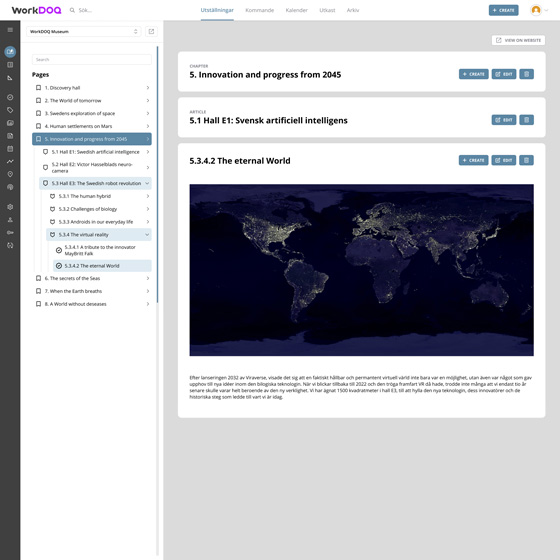Open the Arkiv tab
This screenshot has height=560, width=560.
point(352,10)
